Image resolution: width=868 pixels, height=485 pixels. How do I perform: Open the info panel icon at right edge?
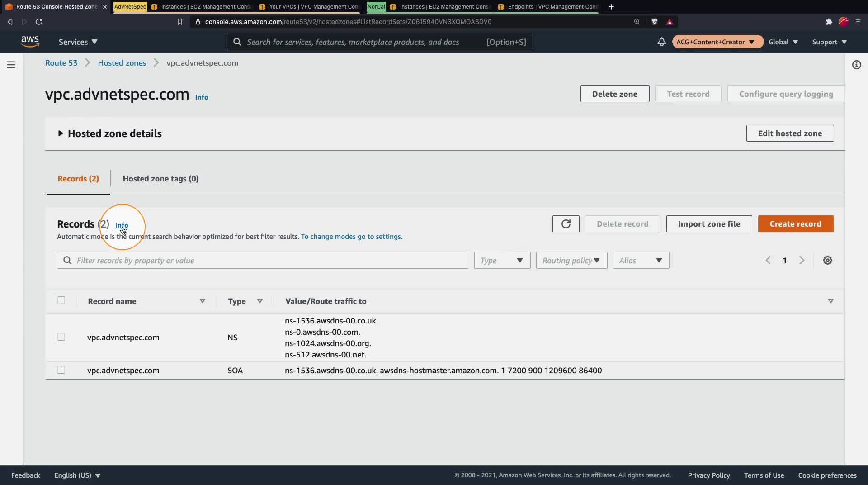(x=856, y=65)
